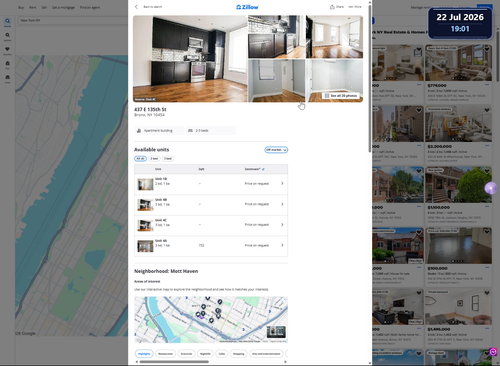The height and width of the screenshot is (366, 500).
Task: Select the Restaurants neighborhood tab
Action: coord(165,354)
